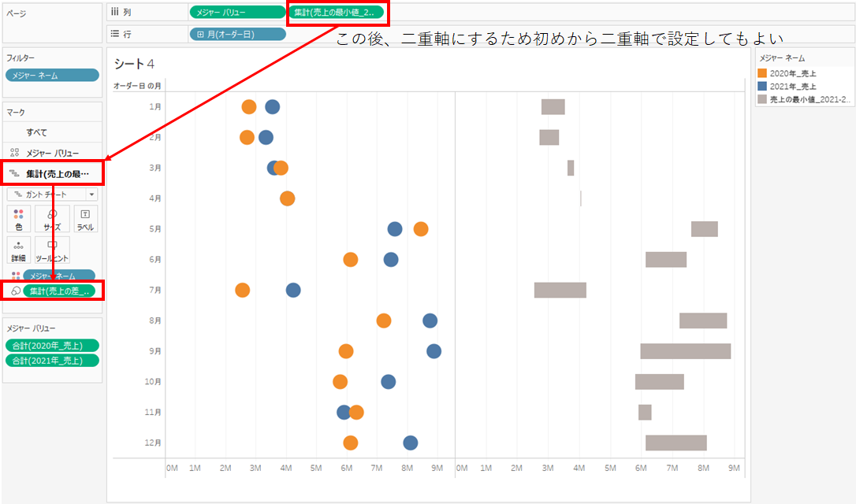Click the メジャー バリュー card title
856x504 pixels.
[31, 328]
